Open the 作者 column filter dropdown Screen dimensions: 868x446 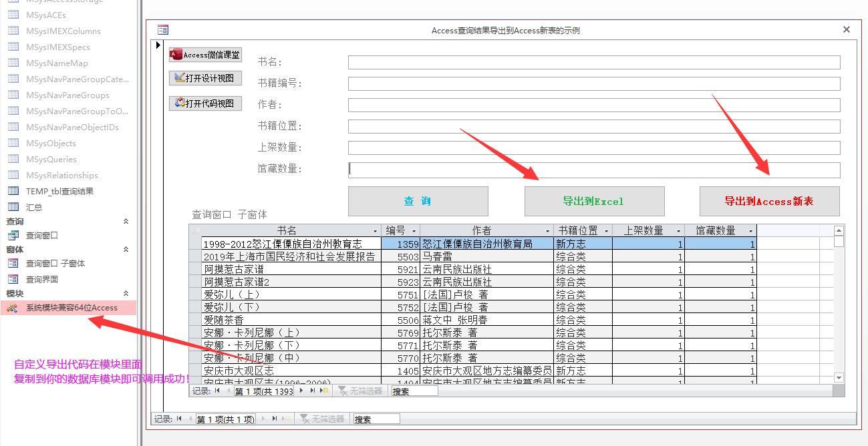pyautogui.click(x=547, y=231)
